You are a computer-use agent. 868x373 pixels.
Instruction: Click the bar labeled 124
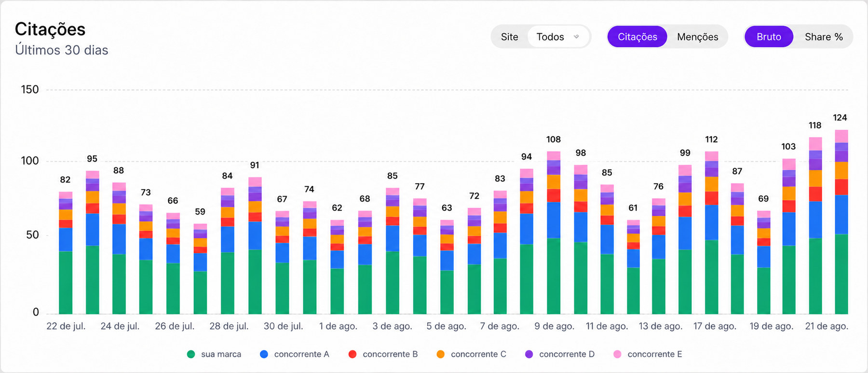[x=841, y=222]
